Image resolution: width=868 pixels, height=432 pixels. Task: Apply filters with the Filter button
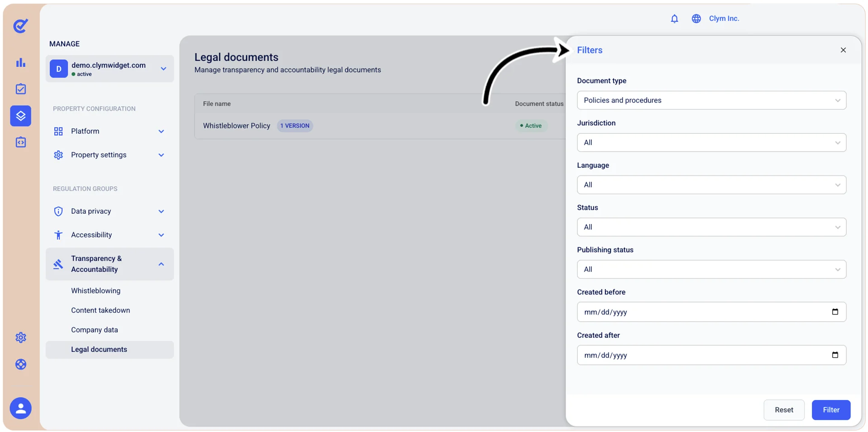[x=831, y=410]
